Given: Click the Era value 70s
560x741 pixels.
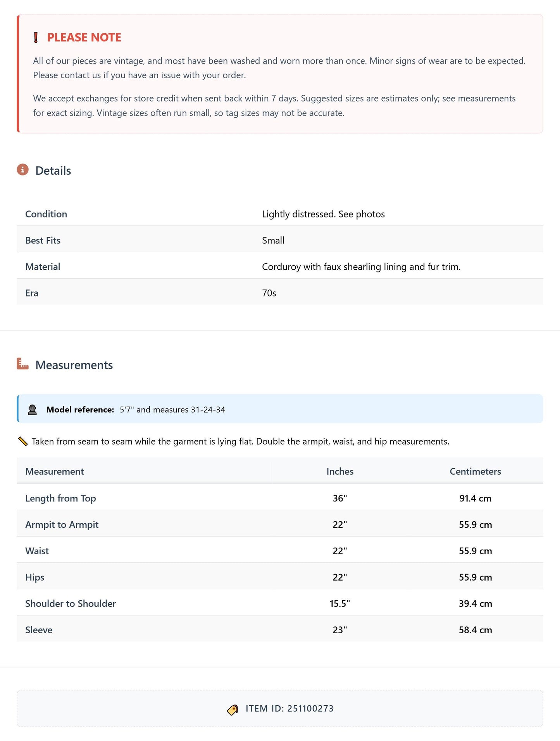Looking at the screenshot, I should pos(269,293).
